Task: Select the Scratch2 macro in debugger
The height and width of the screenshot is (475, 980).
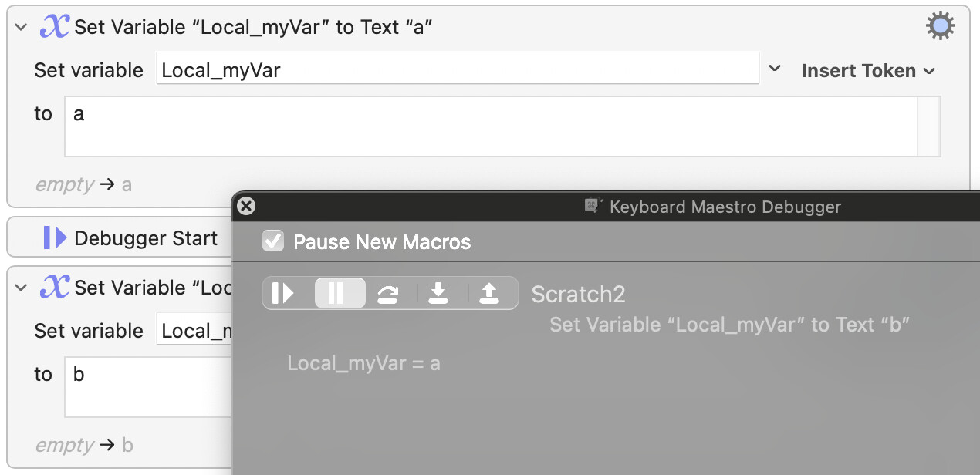Action: 578,294
